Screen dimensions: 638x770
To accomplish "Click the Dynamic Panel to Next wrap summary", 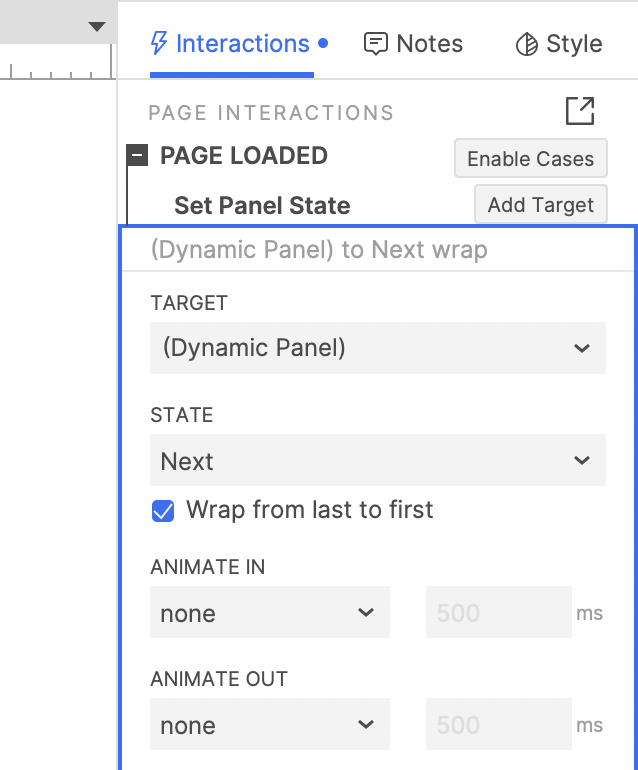I will click(x=319, y=250).
